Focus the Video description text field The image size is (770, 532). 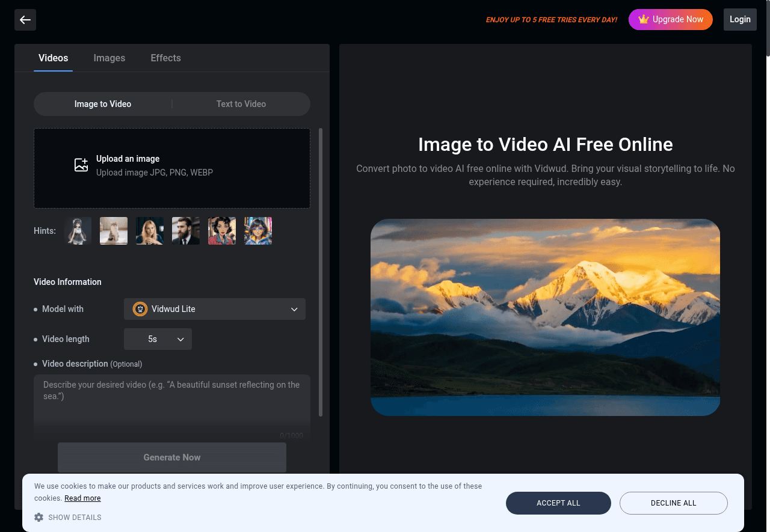(172, 403)
